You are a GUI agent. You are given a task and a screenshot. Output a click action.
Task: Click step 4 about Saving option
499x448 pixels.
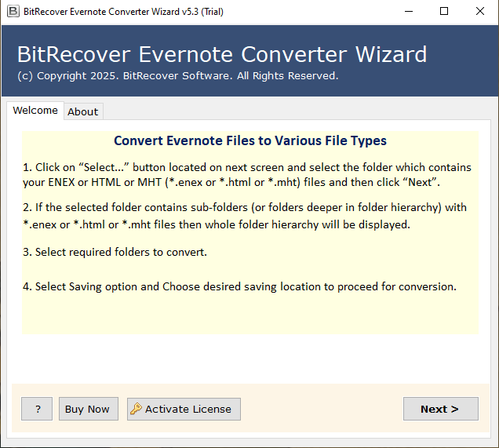tap(239, 286)
